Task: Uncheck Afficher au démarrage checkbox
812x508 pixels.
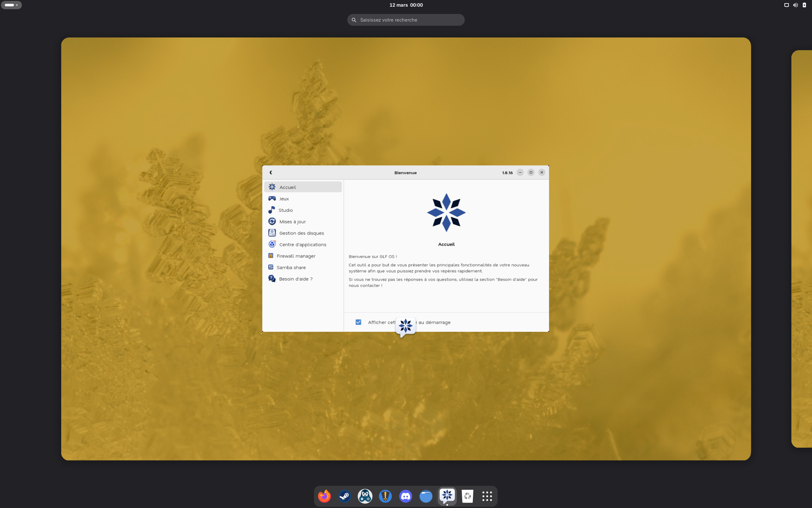Action: [x=358, y=322]
